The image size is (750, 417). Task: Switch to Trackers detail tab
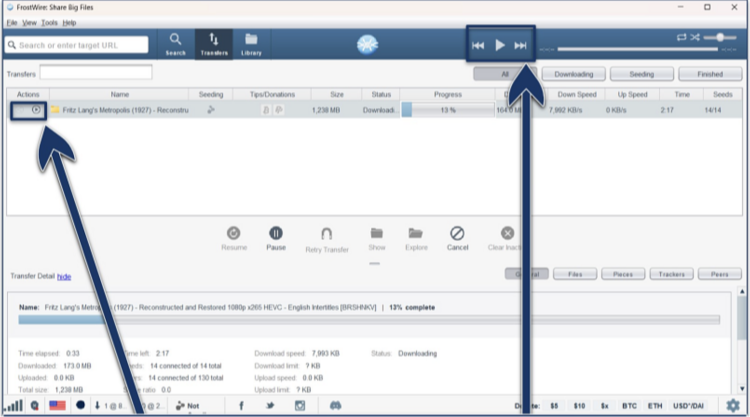[x=672, y=274]
